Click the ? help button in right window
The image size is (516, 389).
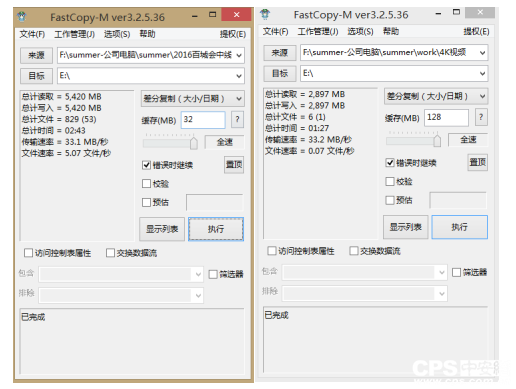481,117
